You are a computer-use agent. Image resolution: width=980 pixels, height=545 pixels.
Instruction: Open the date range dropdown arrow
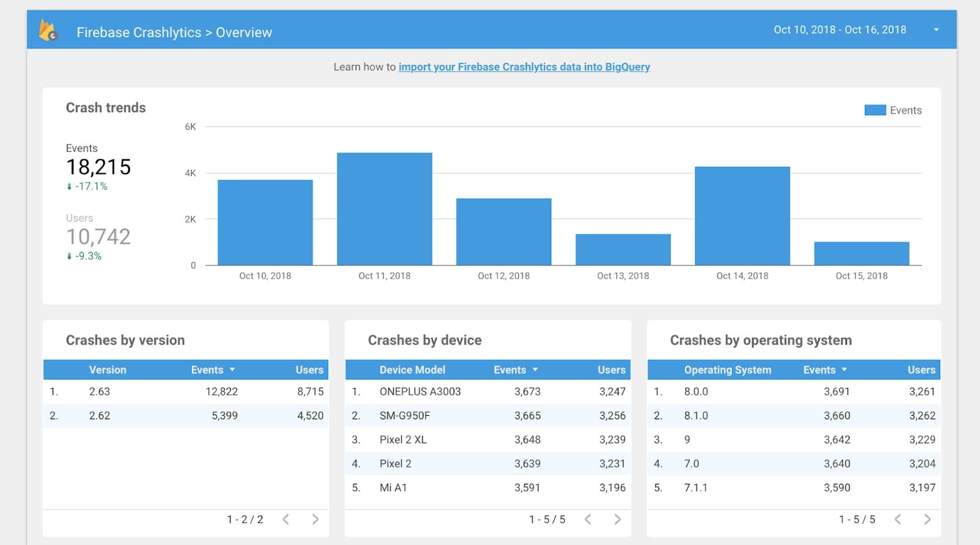point(936,30)
